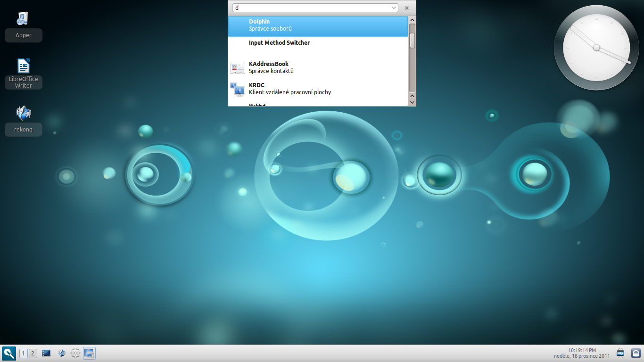
Task: Click the results list scrollbar handle
Action: 412,41
